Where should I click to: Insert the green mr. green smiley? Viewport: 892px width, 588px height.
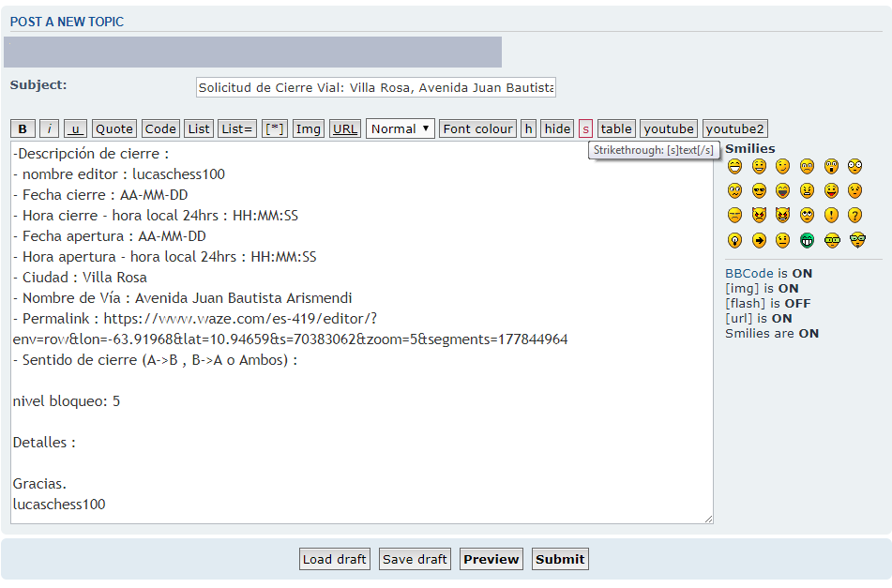click(807, 240)
